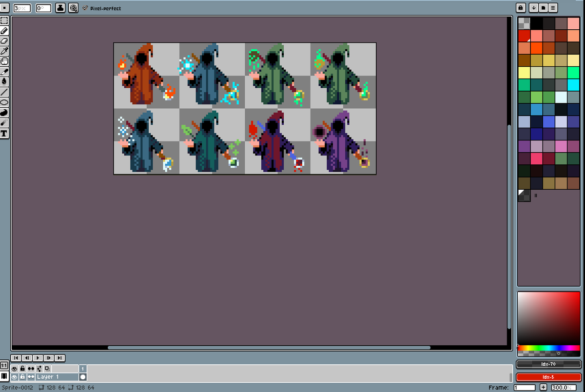This screenshot has width=585, height=392.
Task: Select the Line tool
Action: (x=4, y=92)
